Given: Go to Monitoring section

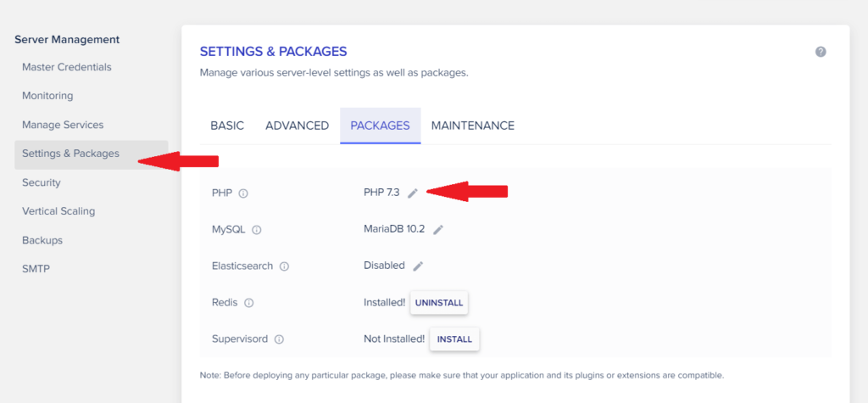Looking at the screenshot, I should 47,96.
